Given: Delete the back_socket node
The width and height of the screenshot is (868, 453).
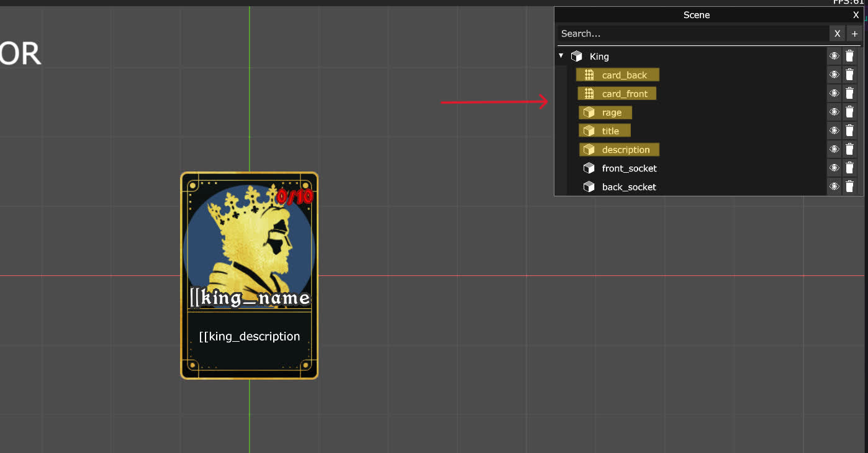Looking at the screenshot, I should pyautogui.click(x=849, y=186).
